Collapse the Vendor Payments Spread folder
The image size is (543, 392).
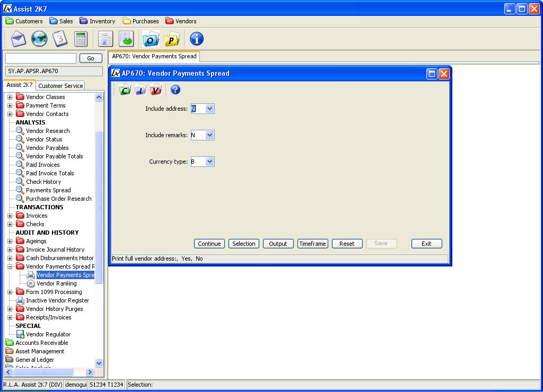pos(10,267)
